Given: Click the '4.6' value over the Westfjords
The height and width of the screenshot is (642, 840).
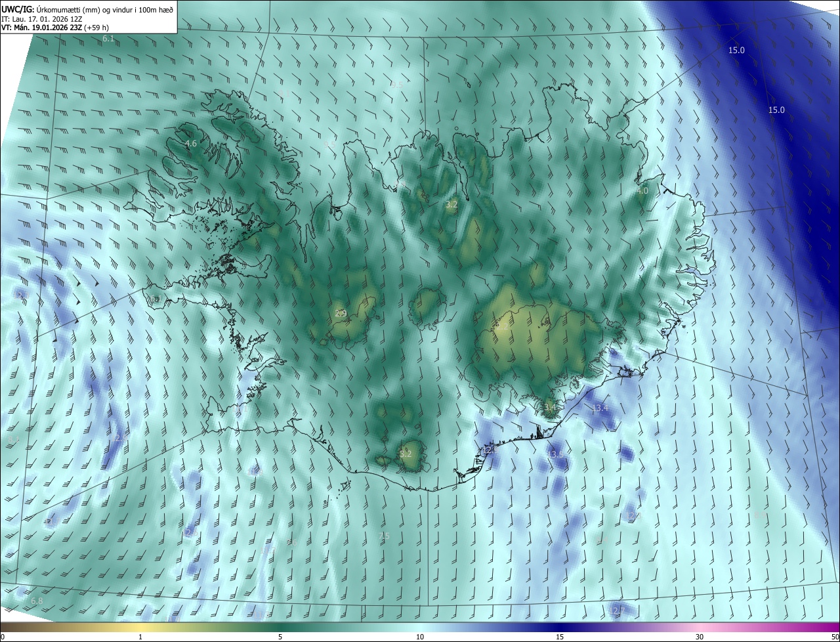Looking at the screenshot, I should pyautogui.click(x=191, y=143).
